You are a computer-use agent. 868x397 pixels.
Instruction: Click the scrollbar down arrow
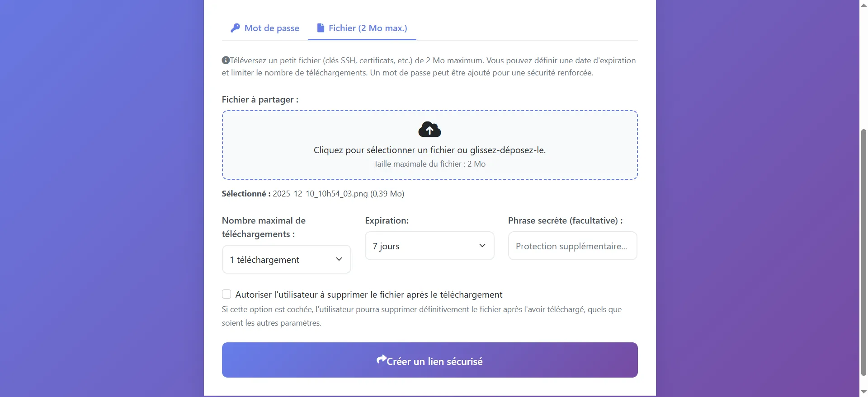click(x=863, y=392)
